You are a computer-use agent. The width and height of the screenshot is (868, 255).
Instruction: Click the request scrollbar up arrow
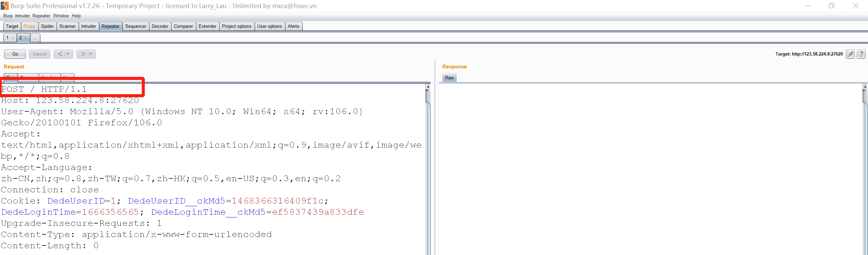(x=428, y=87)
